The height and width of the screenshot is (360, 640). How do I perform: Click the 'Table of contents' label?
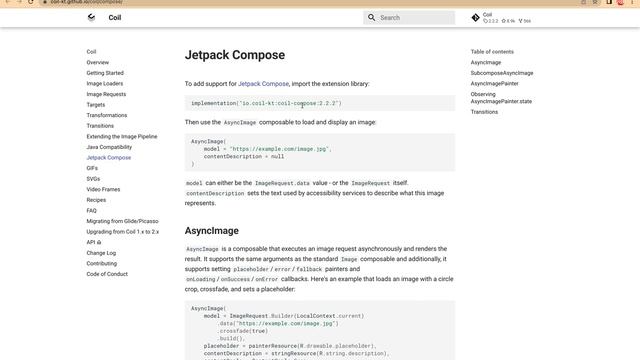click(492, 52)
